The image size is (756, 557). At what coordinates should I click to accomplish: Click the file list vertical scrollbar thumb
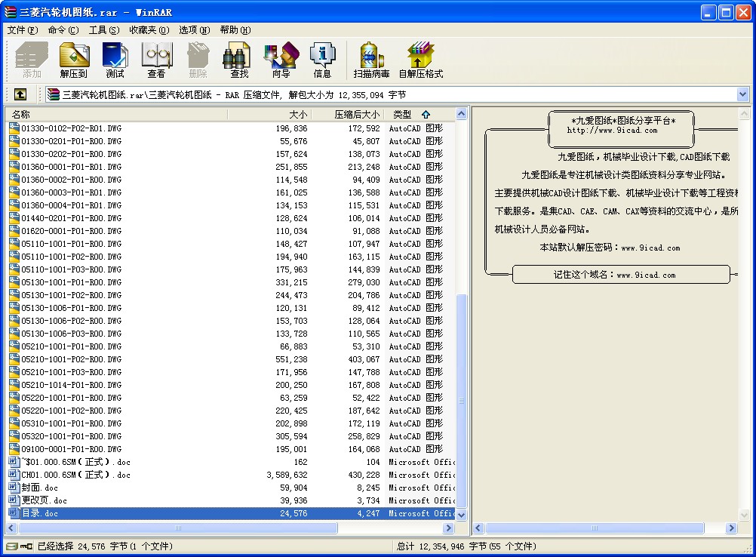tap(462, 401)
